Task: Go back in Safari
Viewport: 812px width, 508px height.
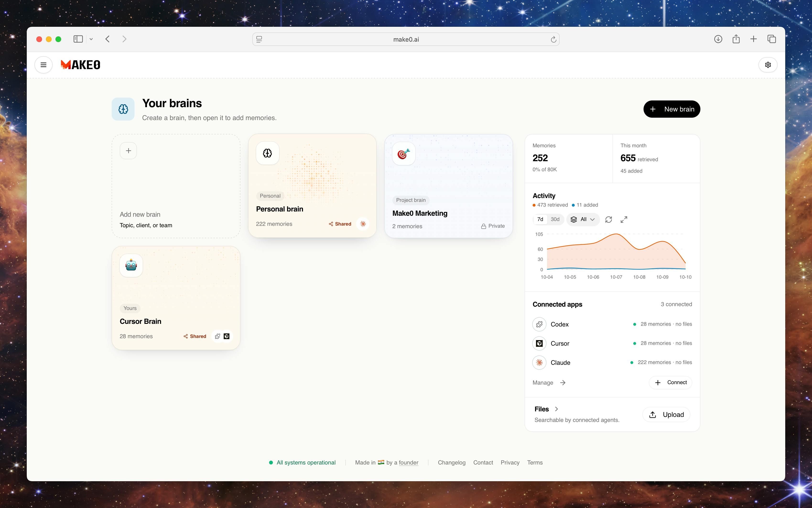Action: [x=108, y=39]
